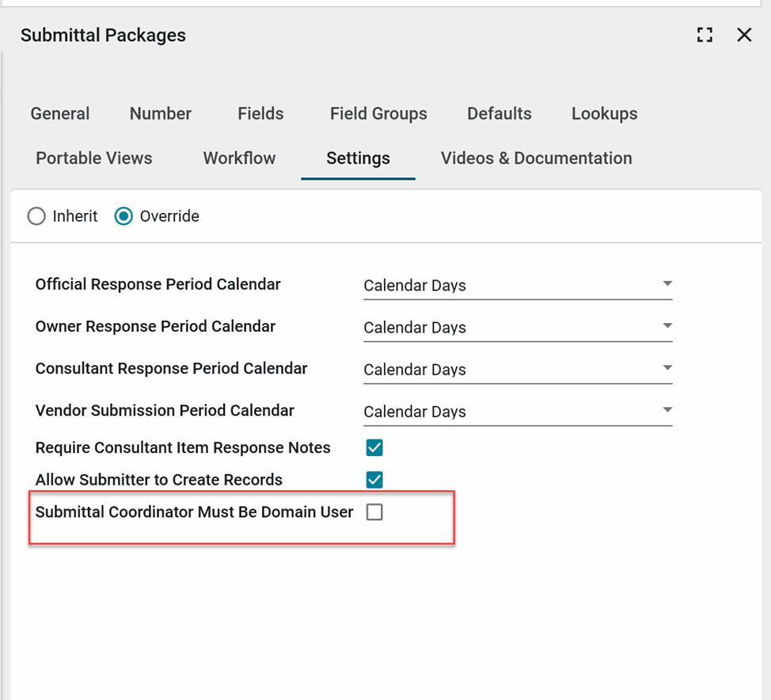The width and height of the screenshot is (771, 700).
Task: Uncheck Allow Submitter to Create Records
Action: (x=374, y=480)
